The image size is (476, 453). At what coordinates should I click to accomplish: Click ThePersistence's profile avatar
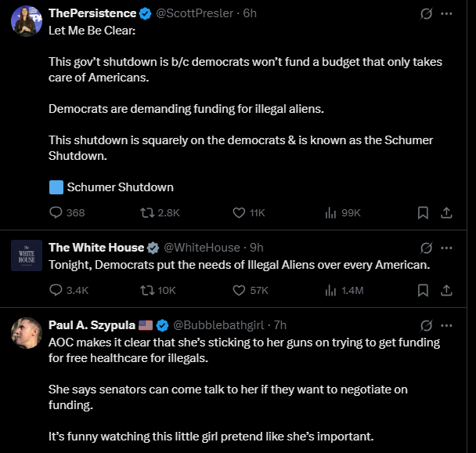(x=27, y=20)
